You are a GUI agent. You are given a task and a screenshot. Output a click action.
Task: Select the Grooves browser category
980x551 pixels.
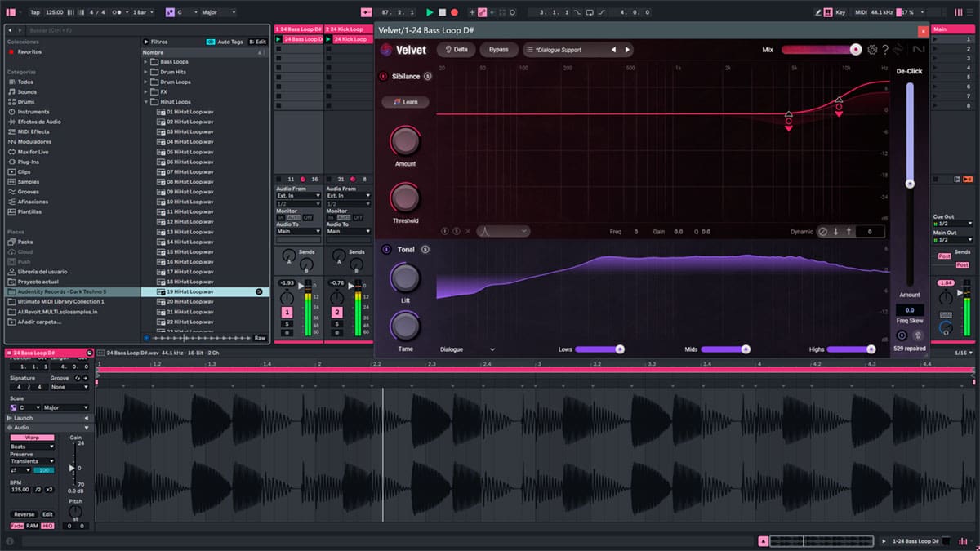click(x=28, y=192)
